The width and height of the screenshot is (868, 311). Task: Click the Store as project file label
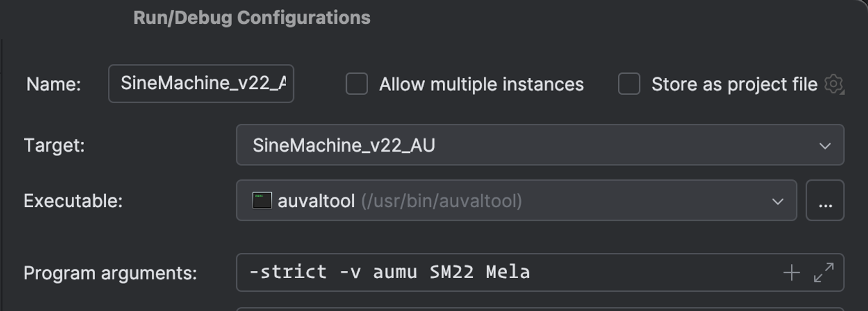point(734,85)
